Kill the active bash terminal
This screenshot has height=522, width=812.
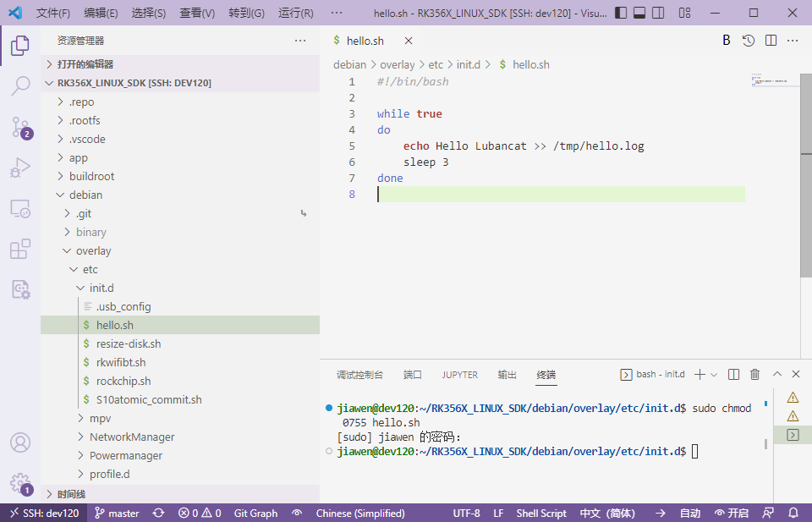pos(754,373)
